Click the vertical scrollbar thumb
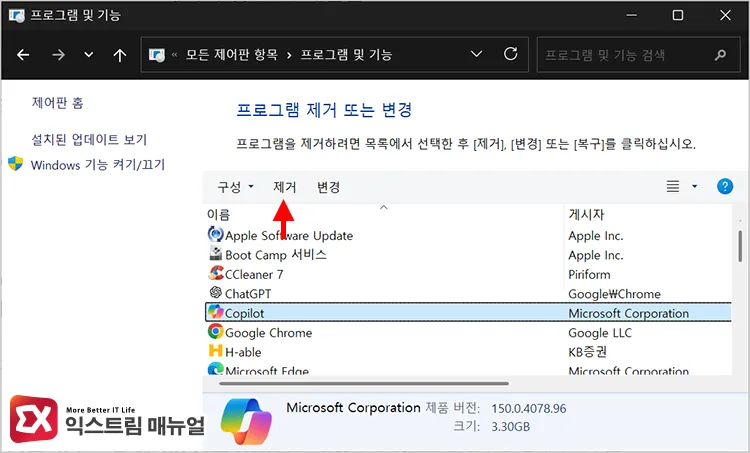The image size is (750, 453). coord(740,245)
